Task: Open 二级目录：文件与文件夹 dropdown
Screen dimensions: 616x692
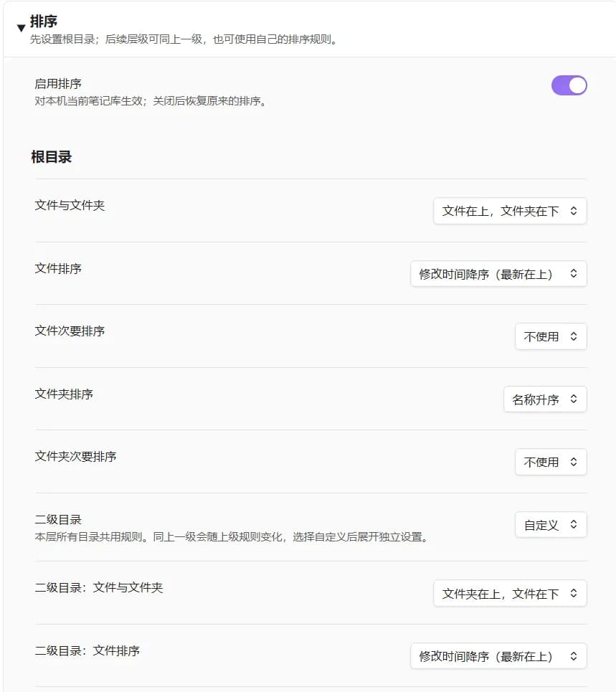Action: point(510,594)
